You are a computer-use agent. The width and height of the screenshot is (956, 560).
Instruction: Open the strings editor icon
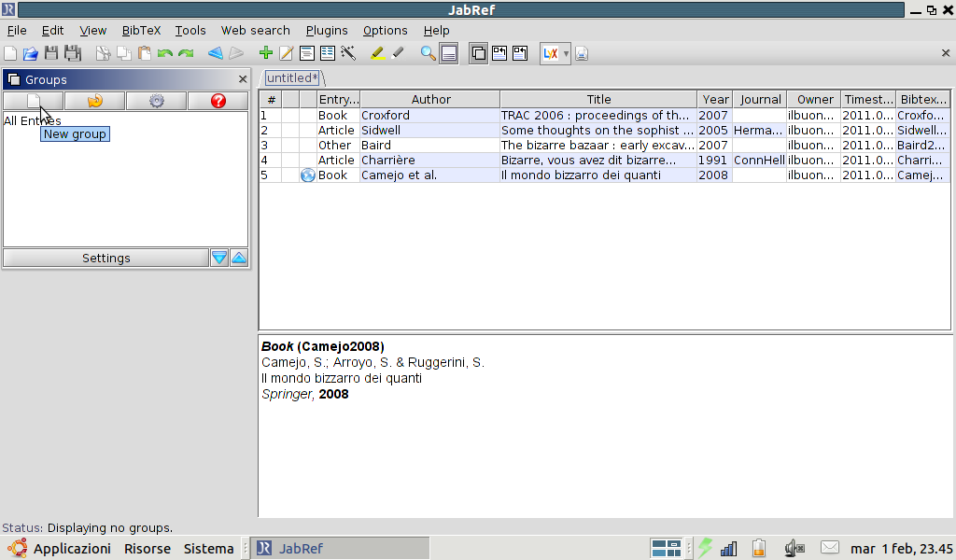(x=328, y=53)
